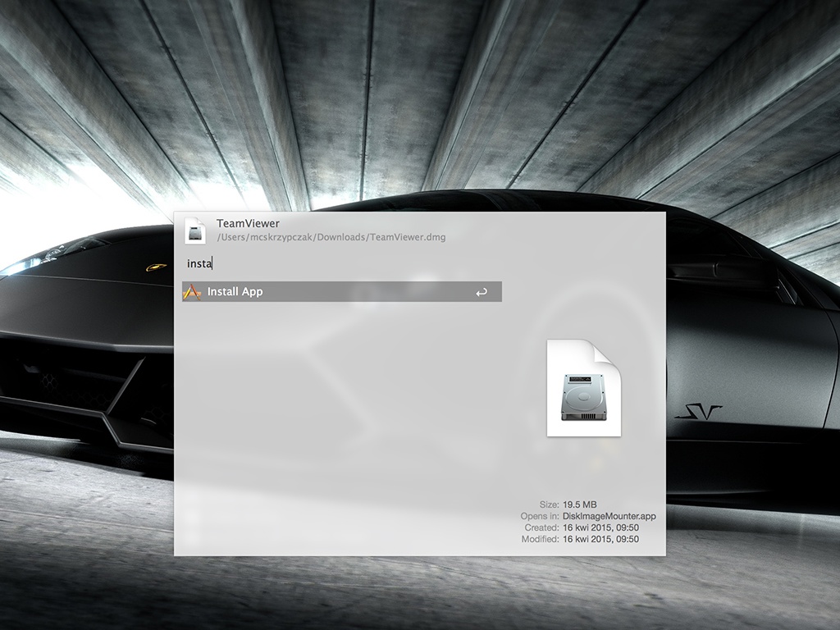Select the Install App action

[328, 292]
